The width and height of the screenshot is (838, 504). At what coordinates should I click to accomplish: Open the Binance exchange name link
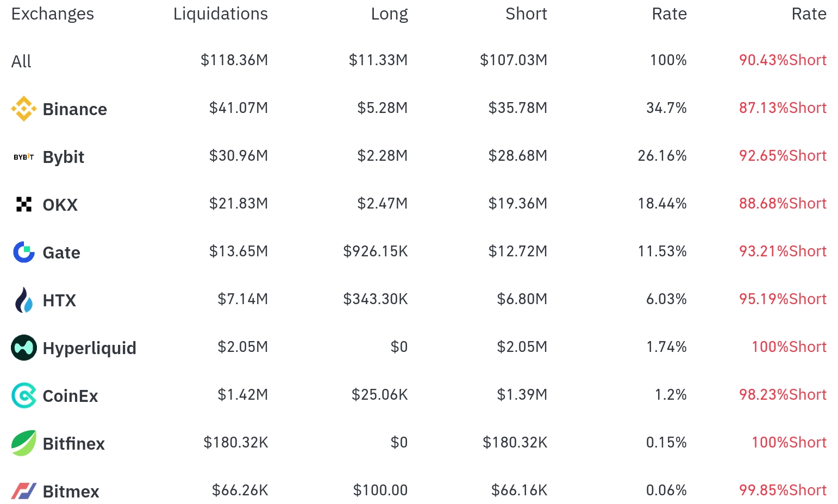point(75,109)
